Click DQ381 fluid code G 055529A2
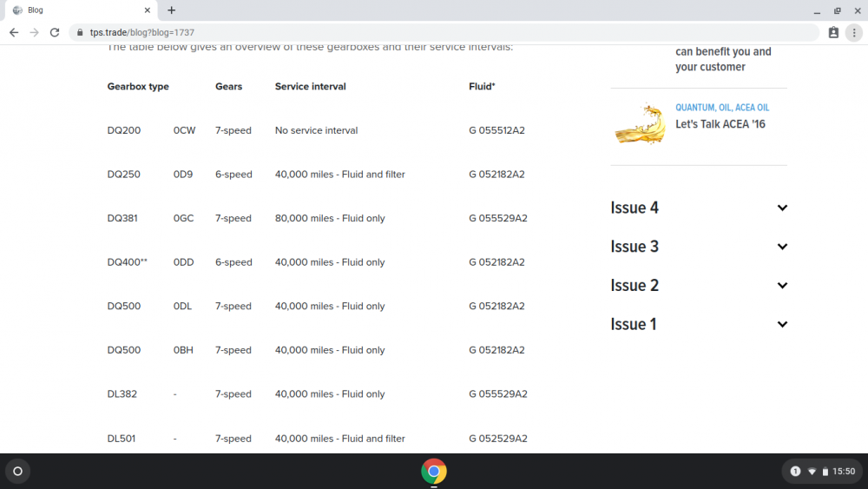This screenshot has width=868, height=489. (498, 218)
